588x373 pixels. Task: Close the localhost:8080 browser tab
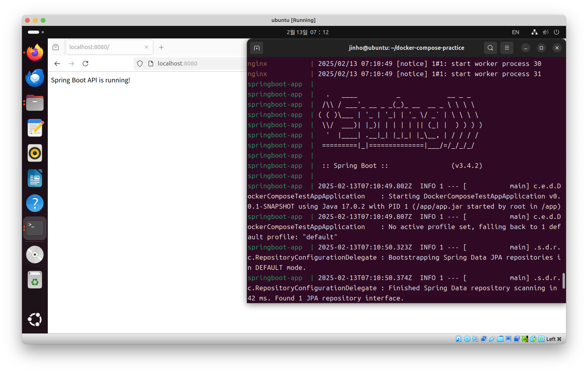tap(147, 47)
